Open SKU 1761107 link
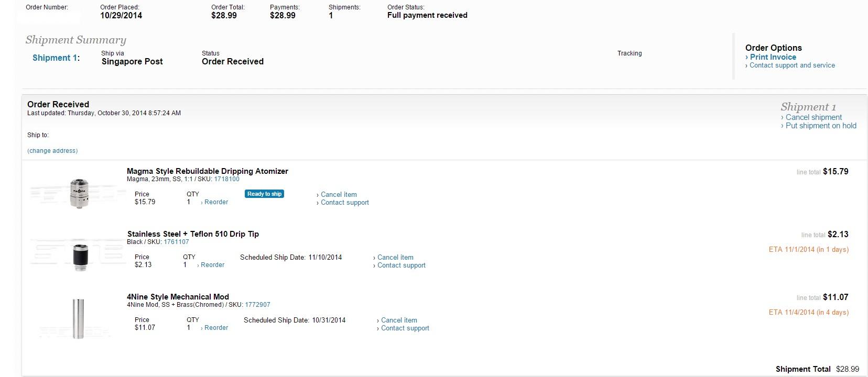The image size is (868, 377). (x=176, y=242)
